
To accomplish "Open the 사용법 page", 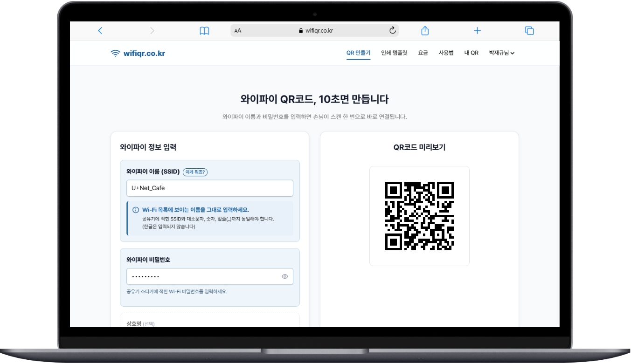I will (x=446, y=53).
